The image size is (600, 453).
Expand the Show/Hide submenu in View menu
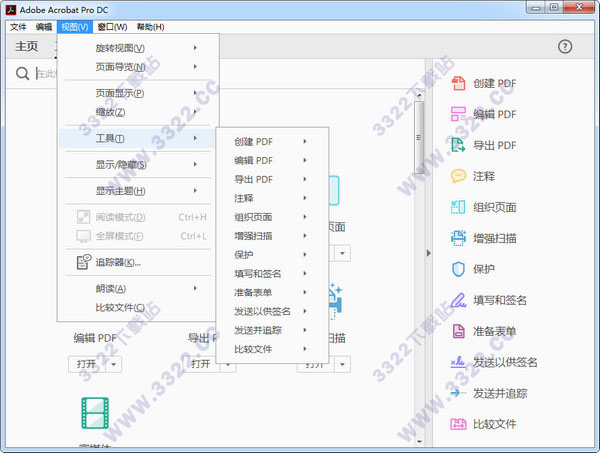point(136,165)
